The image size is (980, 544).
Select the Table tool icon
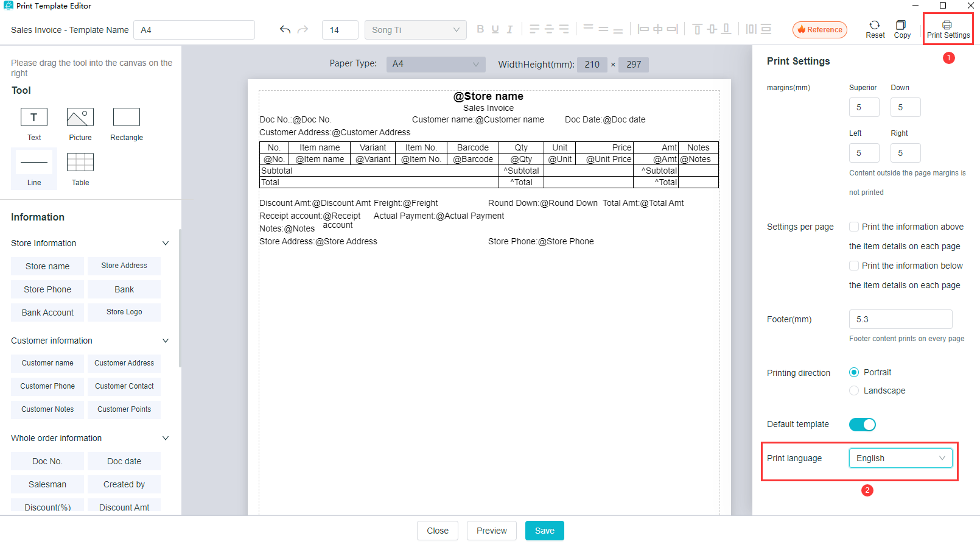80,163
